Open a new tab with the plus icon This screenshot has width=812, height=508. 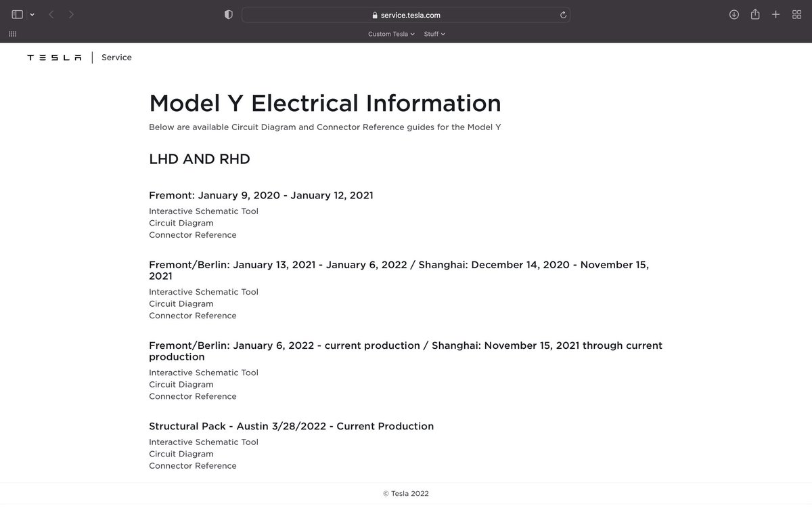click(x=775, y=14)
